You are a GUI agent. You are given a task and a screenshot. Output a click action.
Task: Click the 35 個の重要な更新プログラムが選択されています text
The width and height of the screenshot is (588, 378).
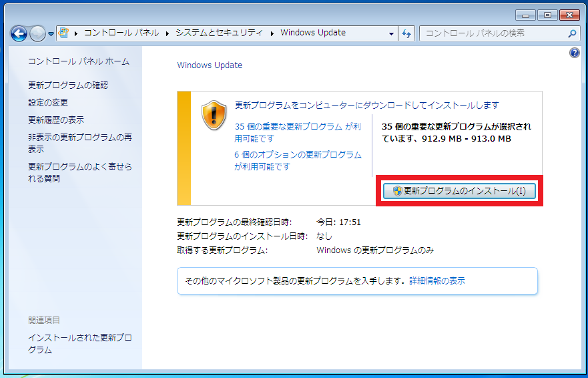(x=457, y=132)
